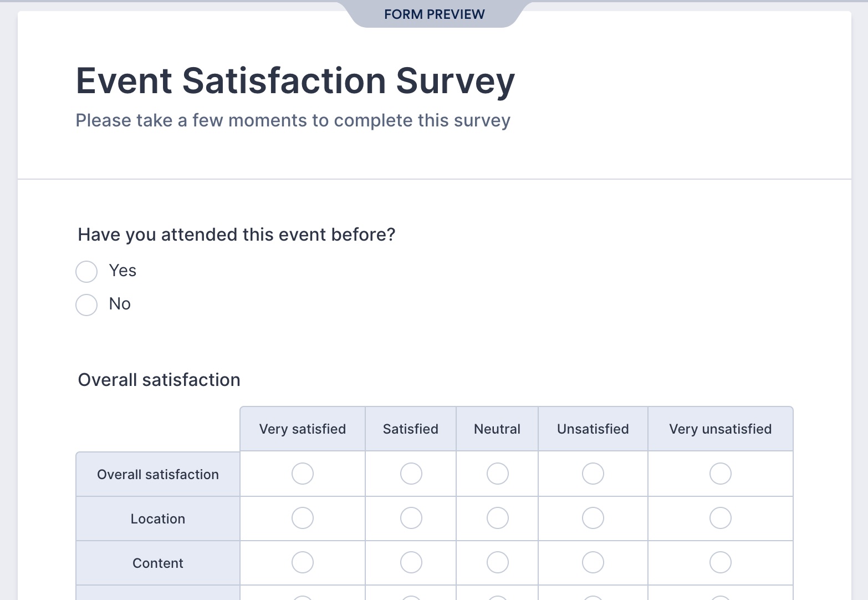Rate Overall satisfaction as Neutral
This screenshot has width=868, height=600.
coord(498,474)
